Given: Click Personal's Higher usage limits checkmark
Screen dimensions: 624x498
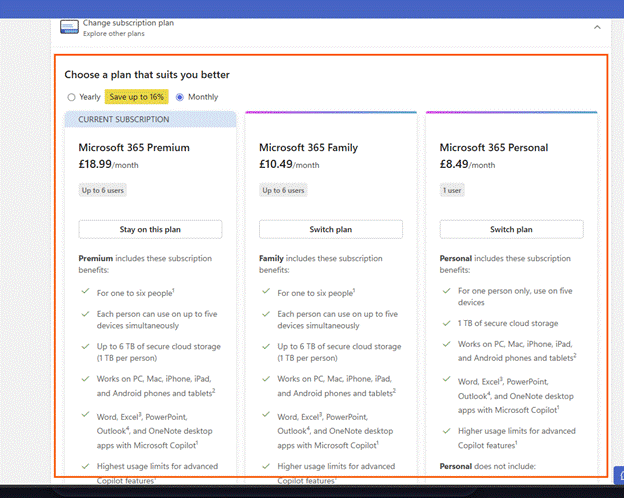Looking at the screenshot, I should pyautogui.click(x=447, y=431).
